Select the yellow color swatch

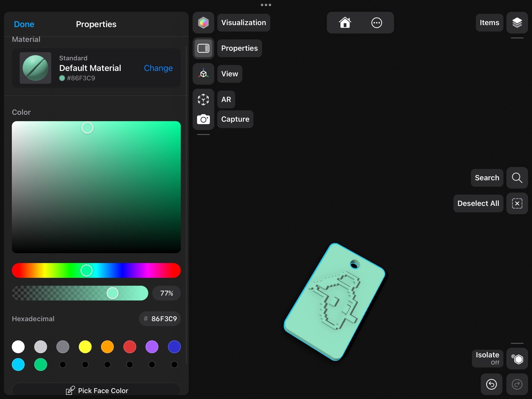[x=85, y=347]
